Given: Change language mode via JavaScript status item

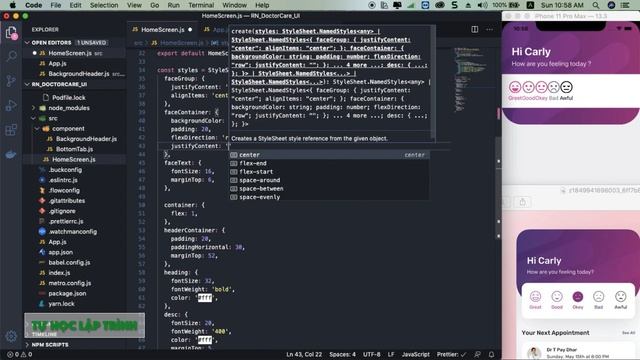Looking at the screenshot, I should pyautogui.click(x=416, y=354).
